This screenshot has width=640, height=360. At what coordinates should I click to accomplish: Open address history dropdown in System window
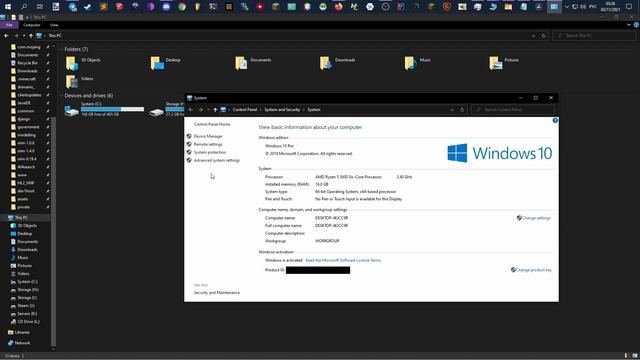point(452,110)
